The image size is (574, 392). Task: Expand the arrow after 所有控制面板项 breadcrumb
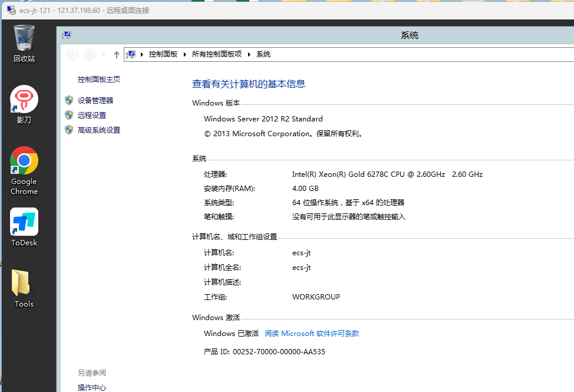tap(249, 55)
